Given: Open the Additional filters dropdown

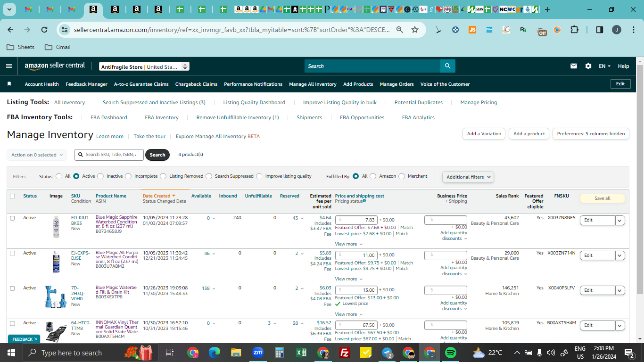Looking at the screenshot, I should pos(468,177).
